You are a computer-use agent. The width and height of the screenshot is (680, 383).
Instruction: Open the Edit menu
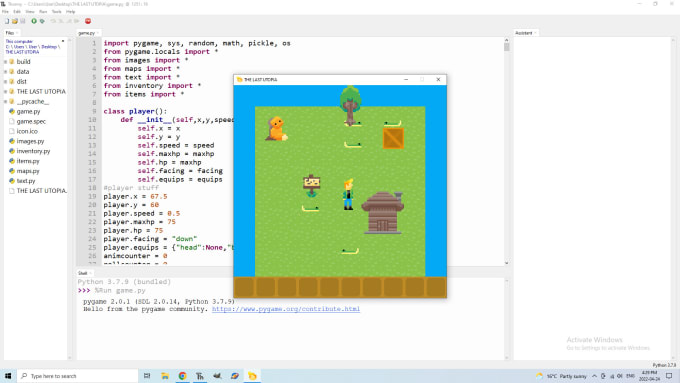click(x=17, y=12)
